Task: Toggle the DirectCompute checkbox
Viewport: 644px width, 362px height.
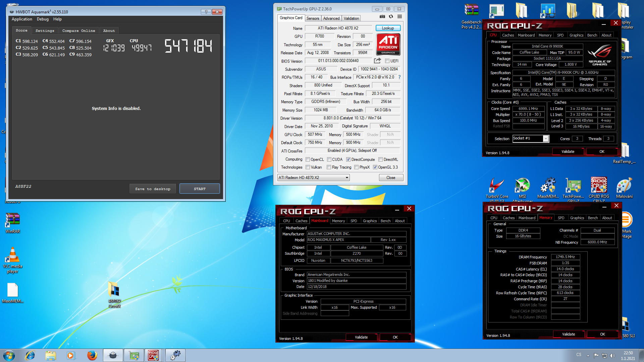Action: point(348,160)
